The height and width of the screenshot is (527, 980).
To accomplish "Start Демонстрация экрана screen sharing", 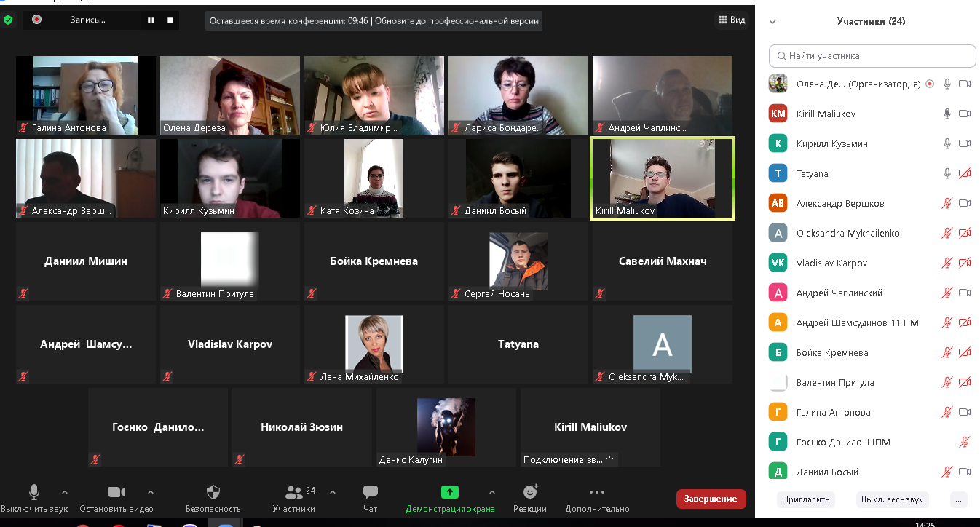I will click(x=450, y=499).
